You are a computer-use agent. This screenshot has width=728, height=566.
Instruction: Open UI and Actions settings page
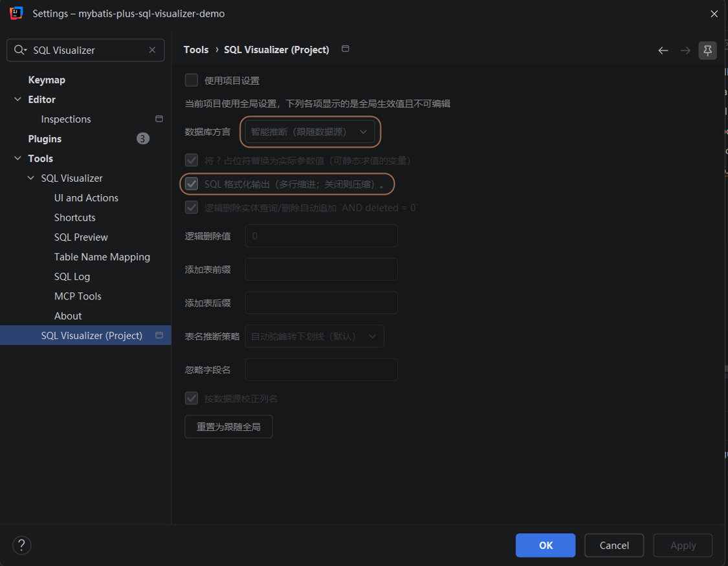(86, 198)
